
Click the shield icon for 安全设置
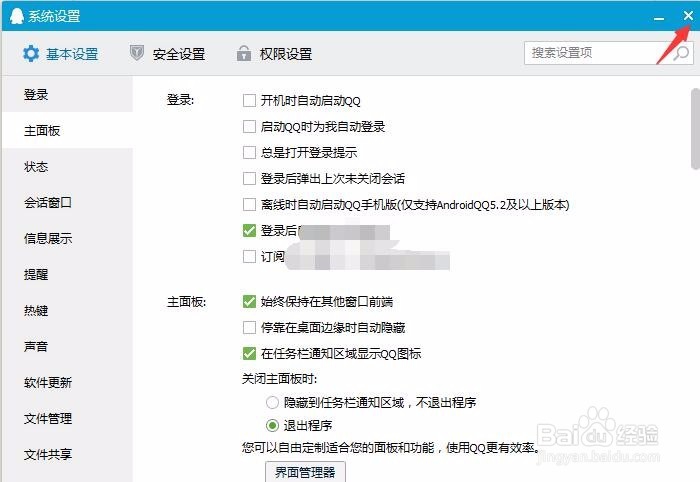(x=137, y=53)
